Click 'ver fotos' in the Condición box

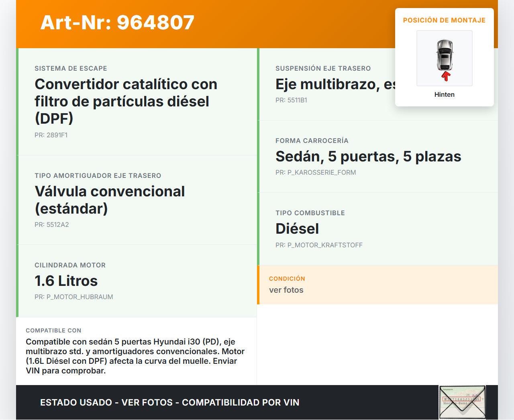(286, 290)
